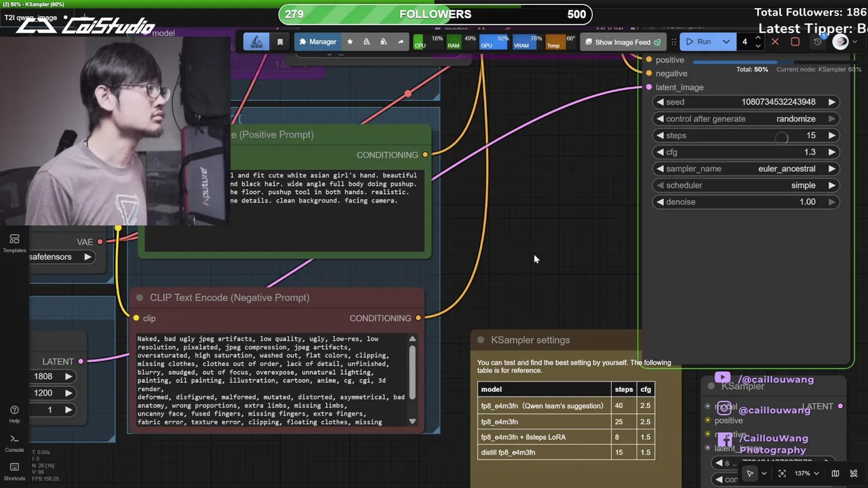Click the Manager button

click(x=317, y=42)
